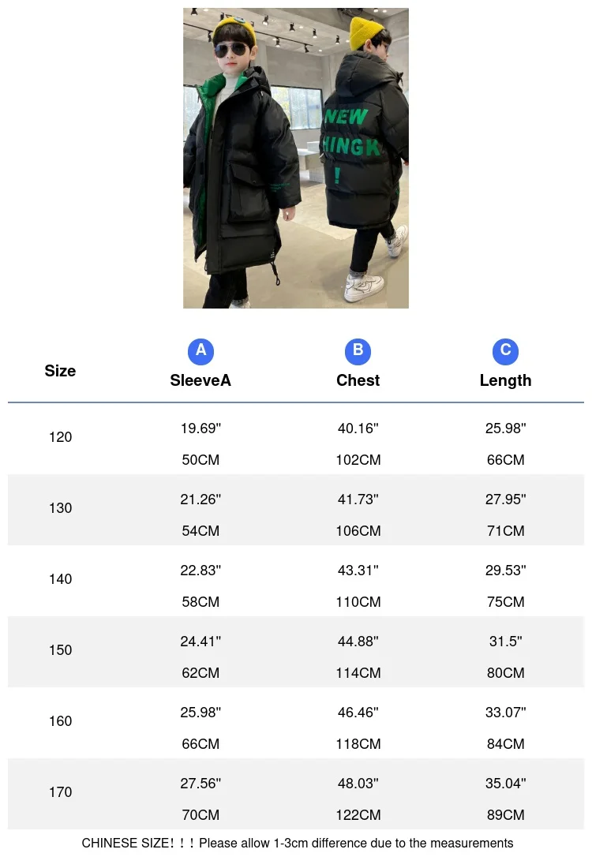Click the 102CM chest measurement

pos(358,460)
